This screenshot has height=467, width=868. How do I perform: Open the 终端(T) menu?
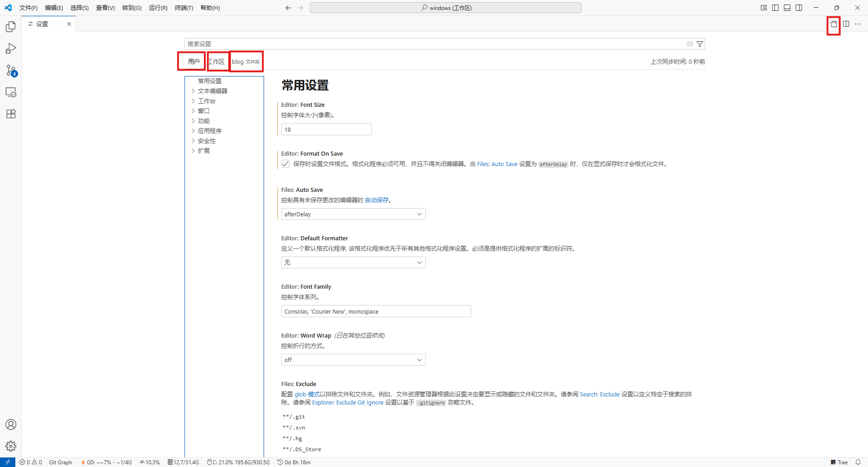pyautogui.click(x=184, y=8)
